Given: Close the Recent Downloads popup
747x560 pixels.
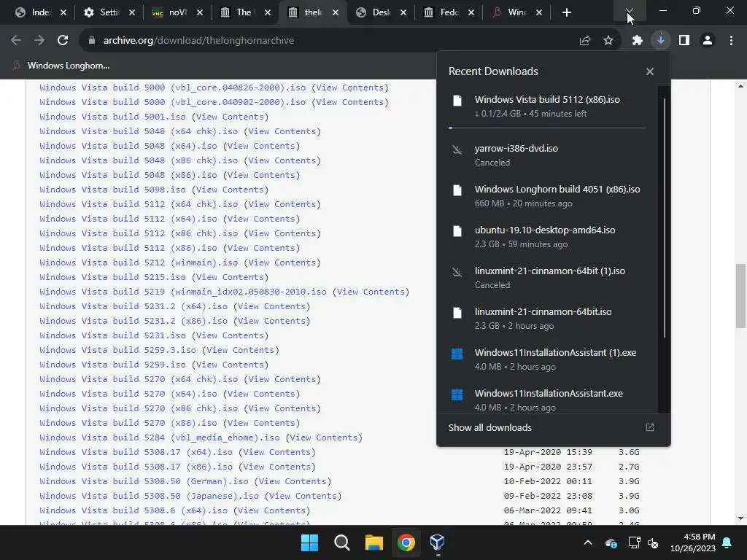Looking at the screenshot, I should tap(650, 71).
